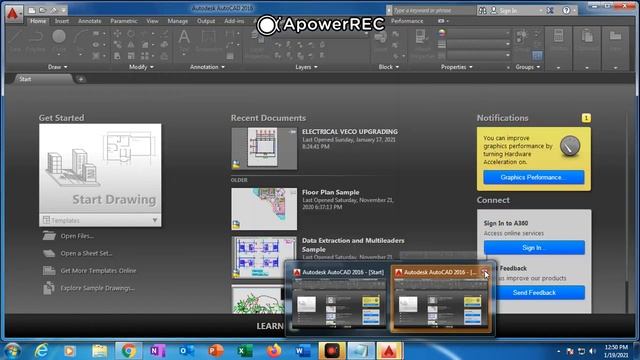Open the Templates dropdown under Start Drawing

(100, 220)
